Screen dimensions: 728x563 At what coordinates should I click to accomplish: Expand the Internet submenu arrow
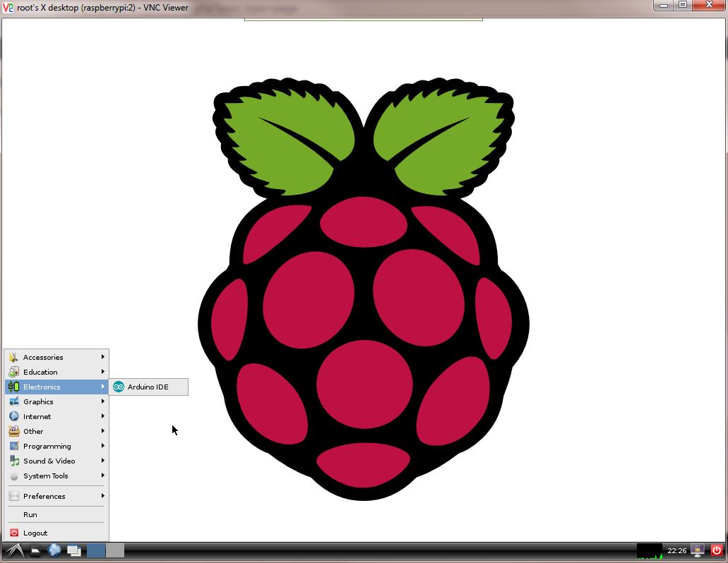[102, 416]
